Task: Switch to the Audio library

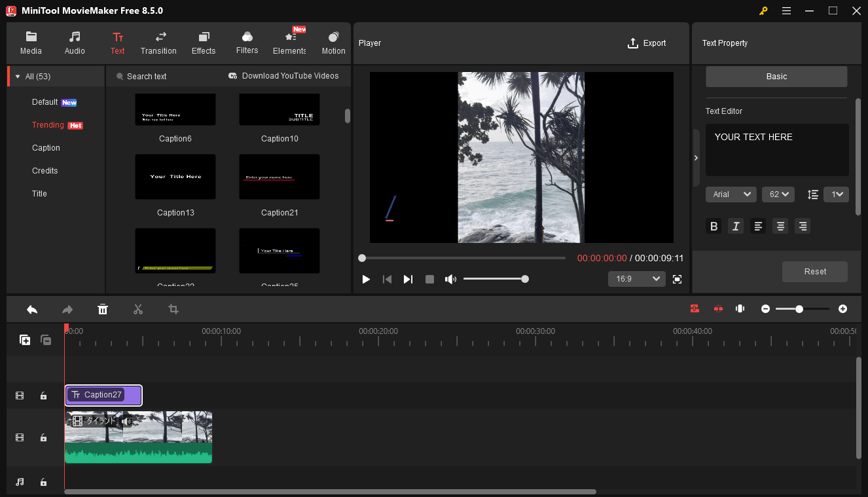Action: pos(74,42)
